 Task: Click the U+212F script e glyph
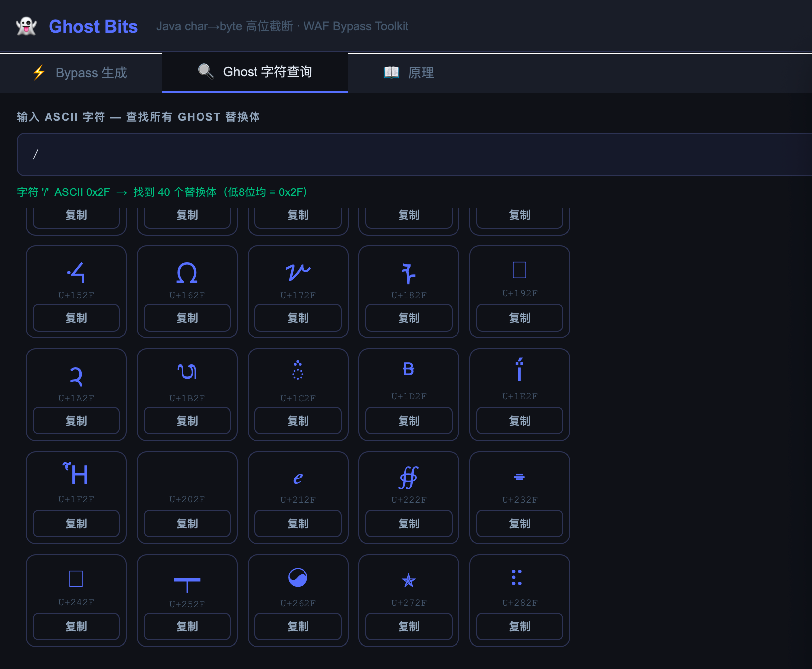click(x=298, y=478)
